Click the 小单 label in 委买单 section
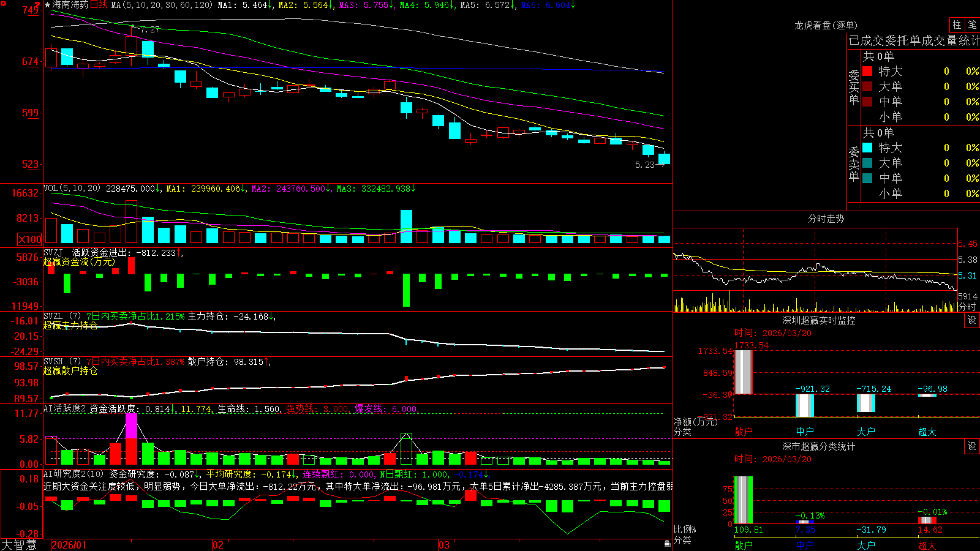The image size is (980, 551). (x=891, y=116)
